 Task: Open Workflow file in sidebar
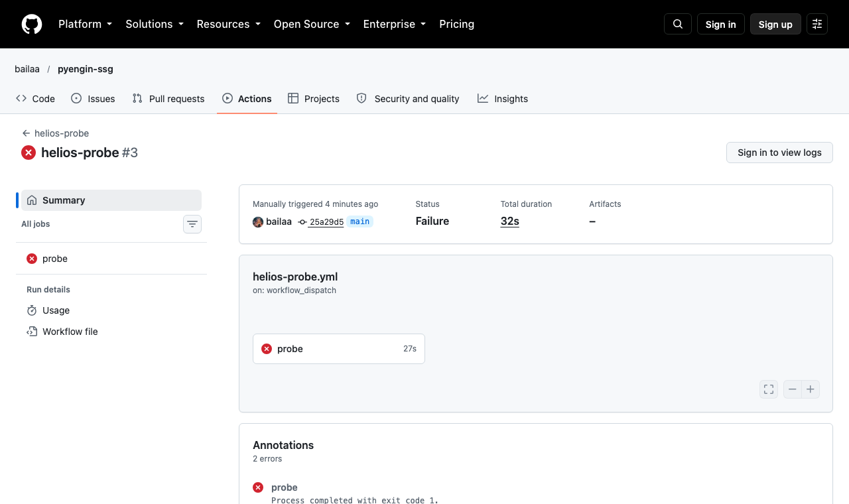tap(111, 332)
